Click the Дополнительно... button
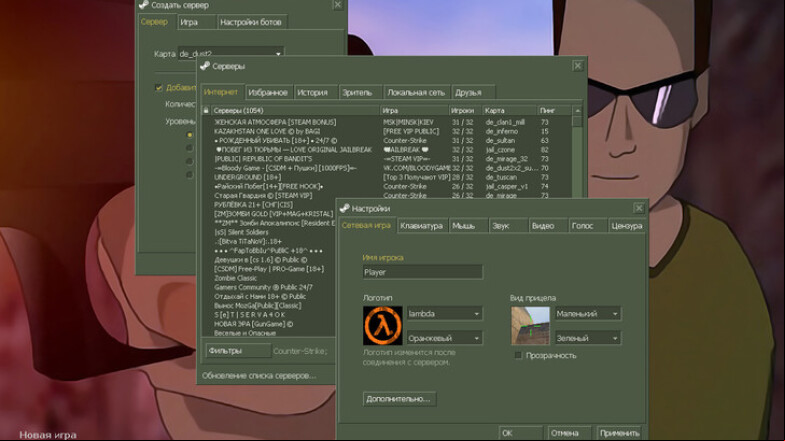 pyautogui.click(x=399, y=399)
